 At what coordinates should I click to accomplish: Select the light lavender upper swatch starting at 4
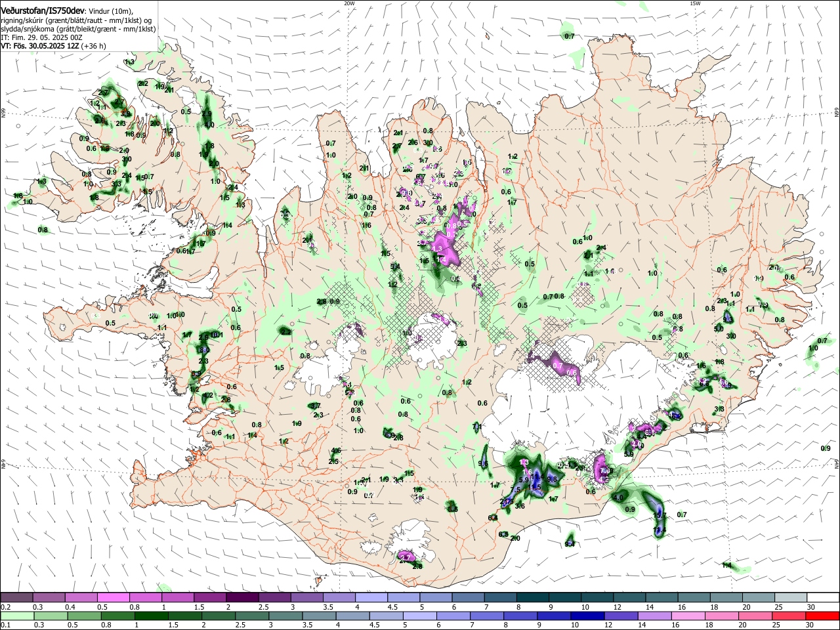[370, 597]
